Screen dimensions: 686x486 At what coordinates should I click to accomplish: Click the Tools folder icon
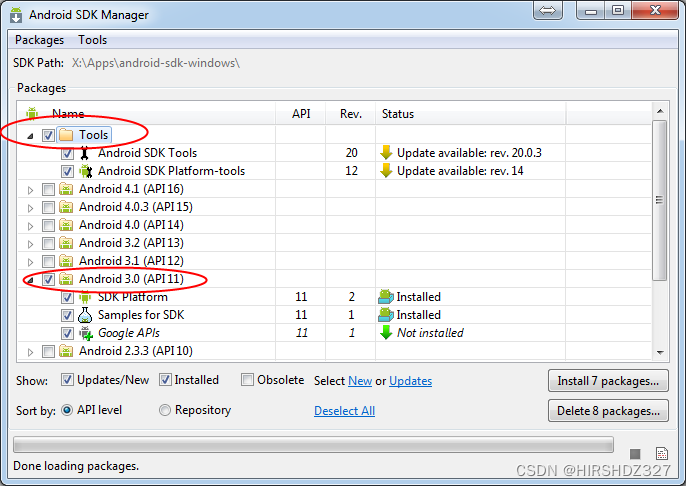pyautogui.click(x=66, y=135)
